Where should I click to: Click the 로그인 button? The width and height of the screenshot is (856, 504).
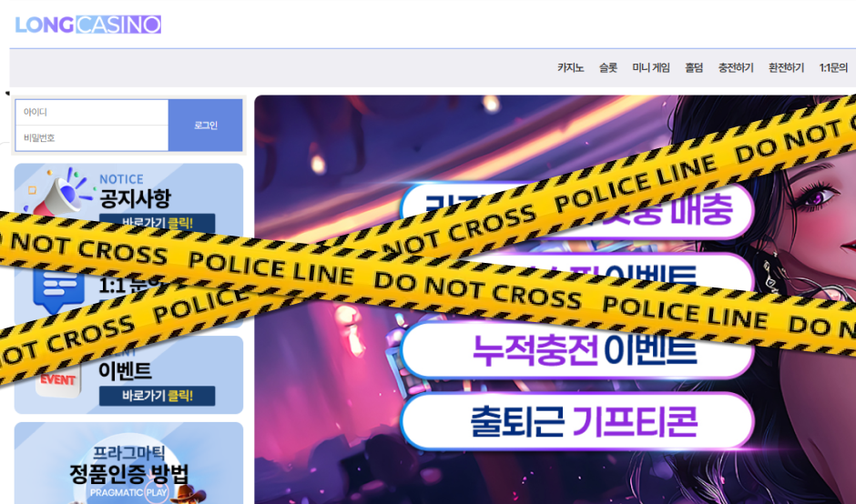coord(205,125)
